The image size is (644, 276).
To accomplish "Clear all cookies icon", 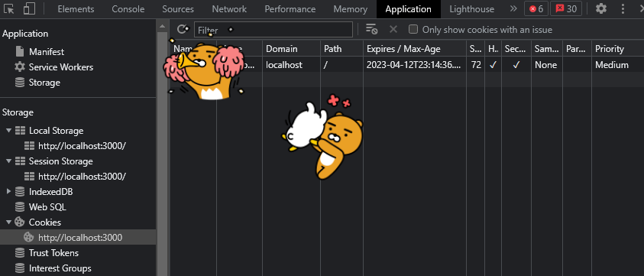I will pyautogui.click(x=371, y=29).
